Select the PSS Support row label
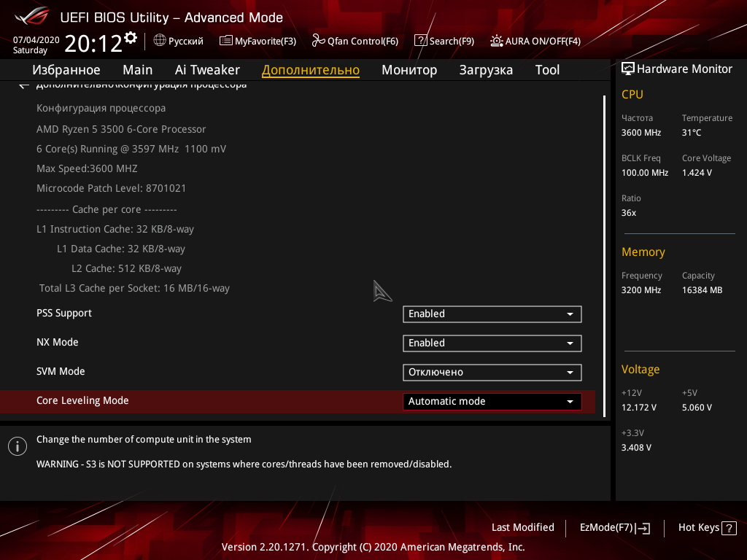Viewport: 747px width, 560px height. pos(64,314)
